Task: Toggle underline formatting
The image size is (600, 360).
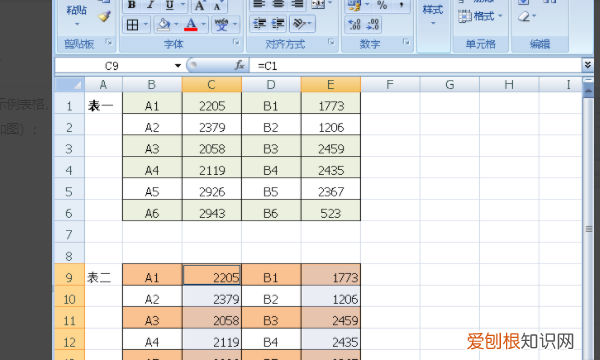Action: coord(170,5)
